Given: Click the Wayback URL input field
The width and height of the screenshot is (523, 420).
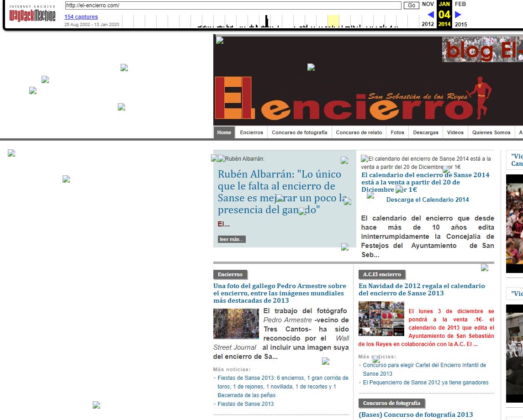Looking at the screenshot, I should click(233, 5).
